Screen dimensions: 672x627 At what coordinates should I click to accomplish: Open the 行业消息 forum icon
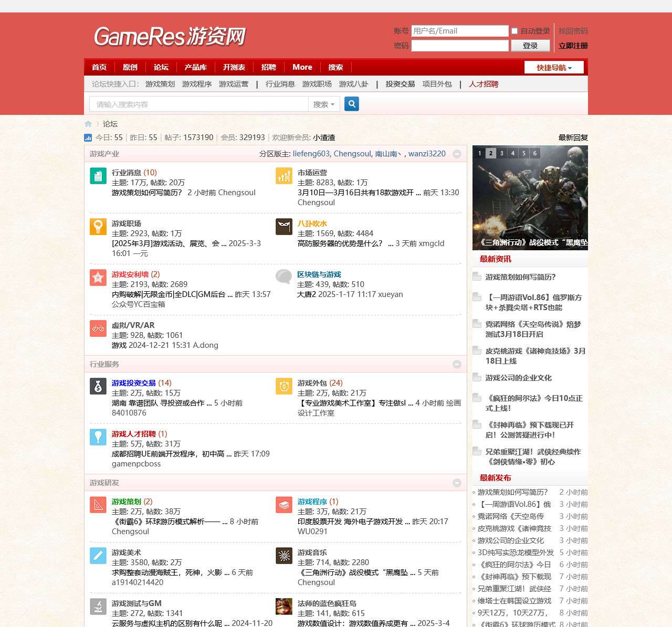(98, 176)
